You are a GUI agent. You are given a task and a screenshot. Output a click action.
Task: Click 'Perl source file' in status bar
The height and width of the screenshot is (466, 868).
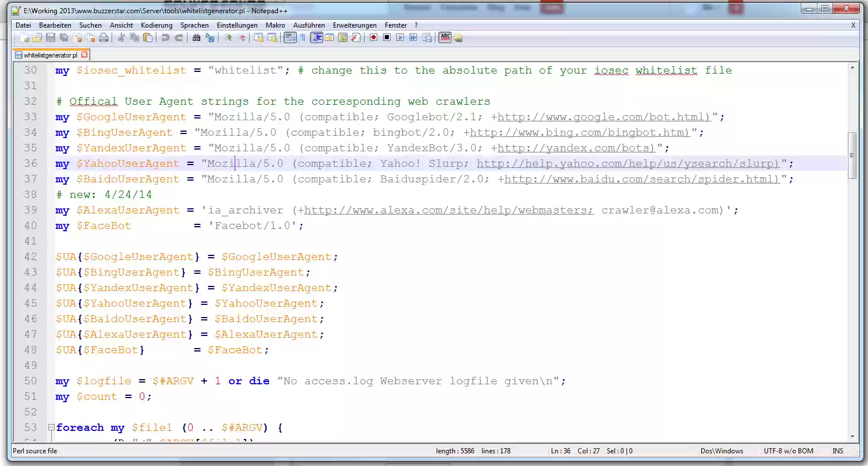click(35, 451)
